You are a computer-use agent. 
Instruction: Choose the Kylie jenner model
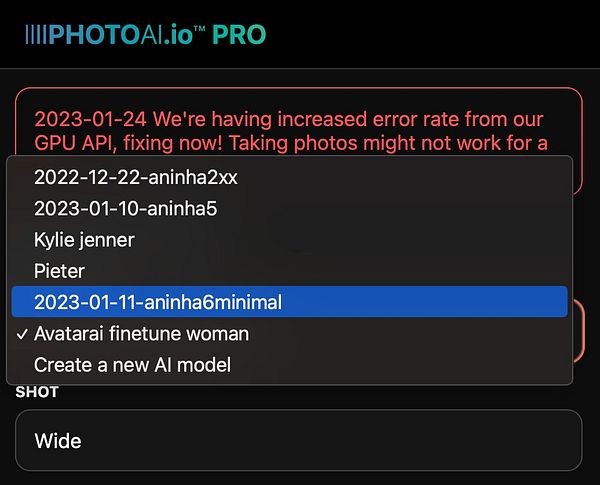point(289,240)
